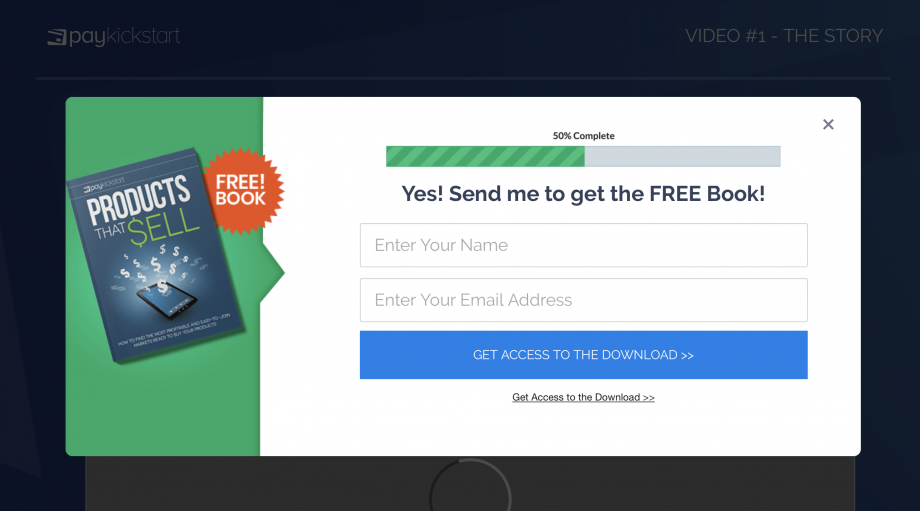This screenshot has width=920, height=511.
Task: Open underlined Get Access to the Download link
Action: (x=583, y=397)
